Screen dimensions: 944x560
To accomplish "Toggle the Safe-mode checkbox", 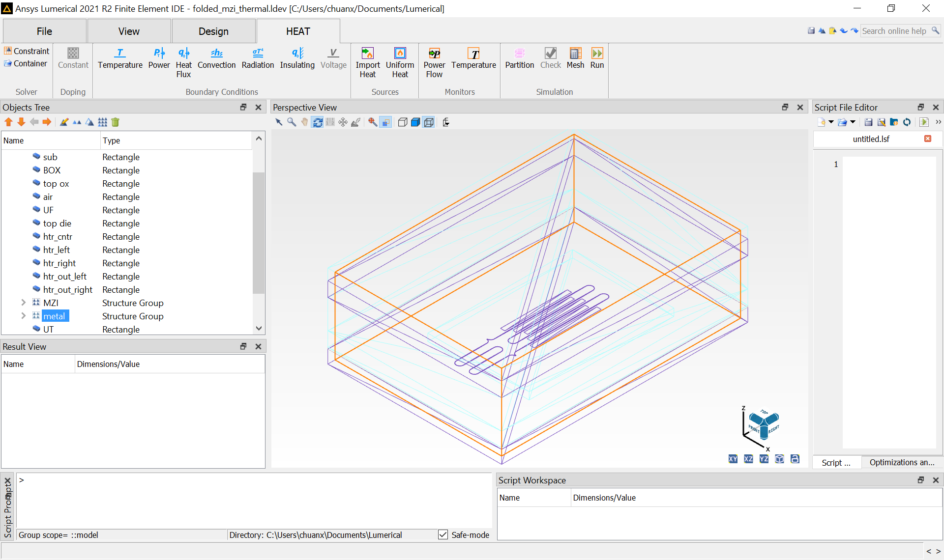I will coord(443,534).
